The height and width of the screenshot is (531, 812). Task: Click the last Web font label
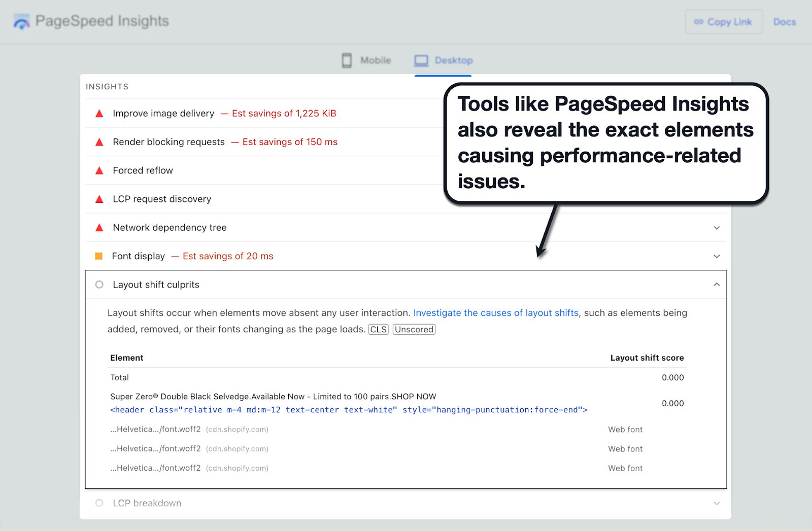(x=625, y=468)
